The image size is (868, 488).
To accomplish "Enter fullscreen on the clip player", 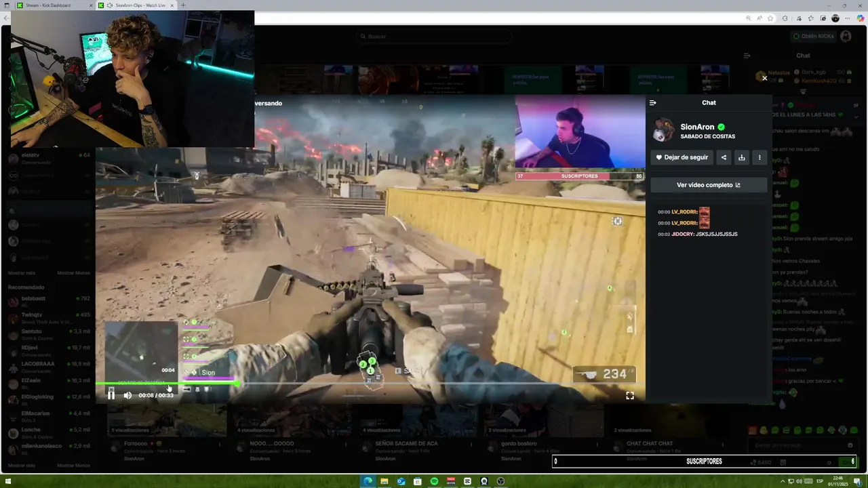I will tap(630, 395).
